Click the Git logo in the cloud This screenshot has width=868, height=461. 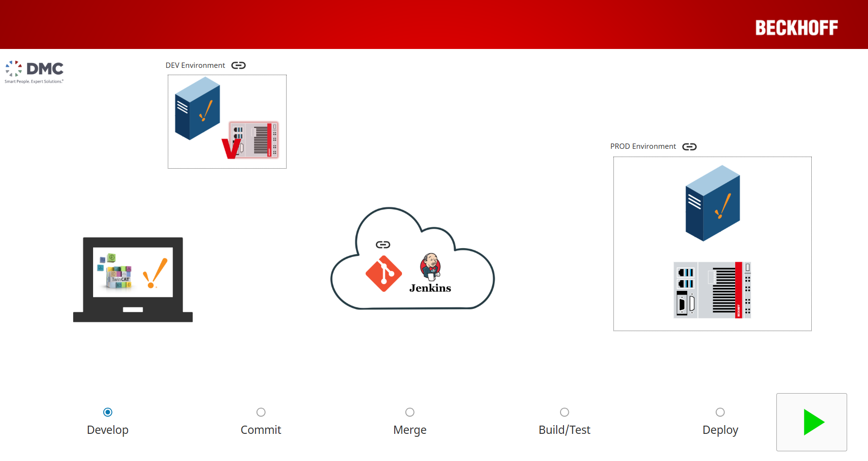(384, 274)
